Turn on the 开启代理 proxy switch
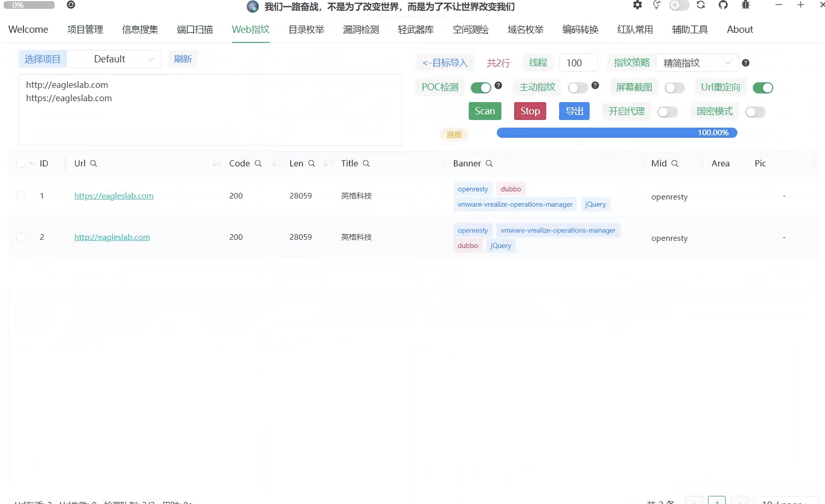This screenshot has width=825, height=504. pyautogui.click(x=667, y=112)
